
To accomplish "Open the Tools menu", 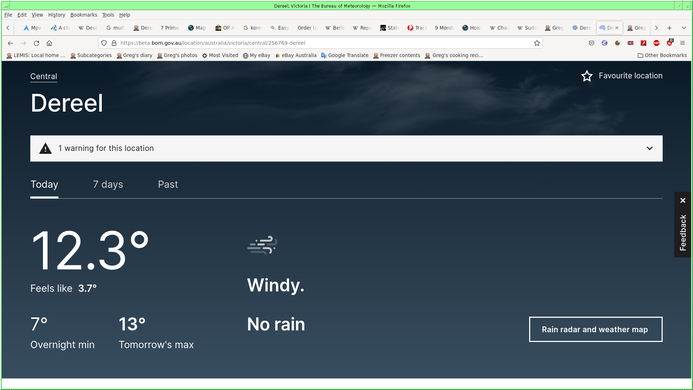I will click(x=108, y=15).
